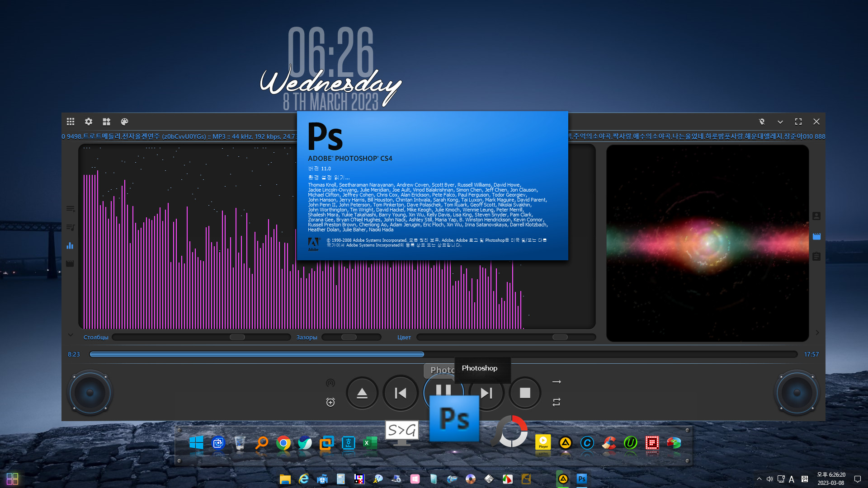The height and width of the screenshot is (488, 868).
Task: Open the Start menu
Action: point(12,479)
